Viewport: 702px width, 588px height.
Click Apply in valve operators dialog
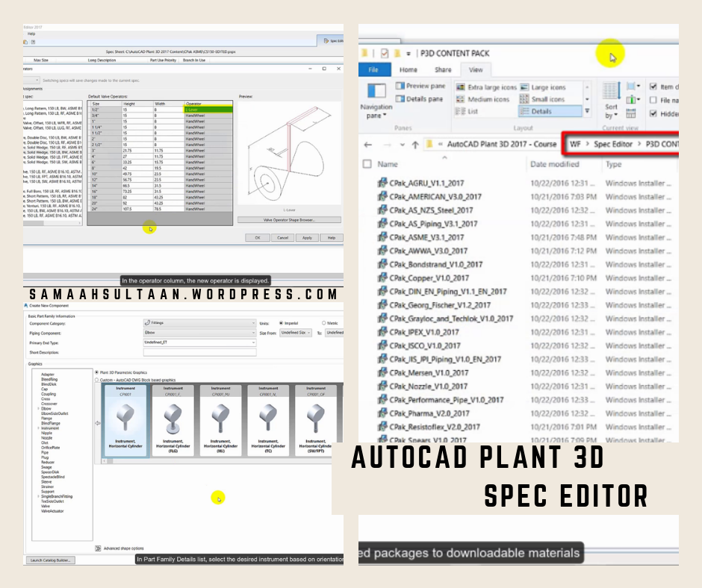(x=307, y=237)
